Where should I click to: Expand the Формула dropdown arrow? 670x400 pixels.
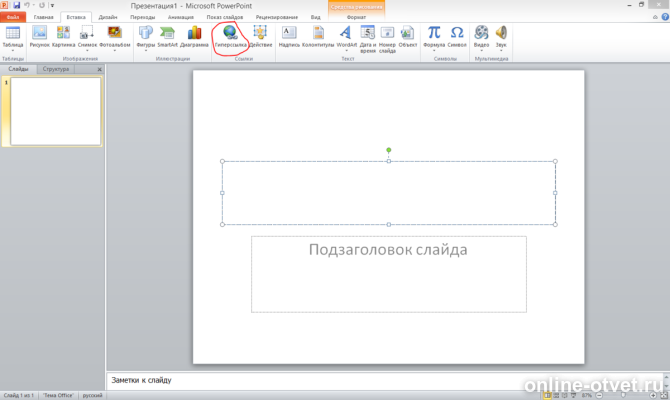pos(434,51)
